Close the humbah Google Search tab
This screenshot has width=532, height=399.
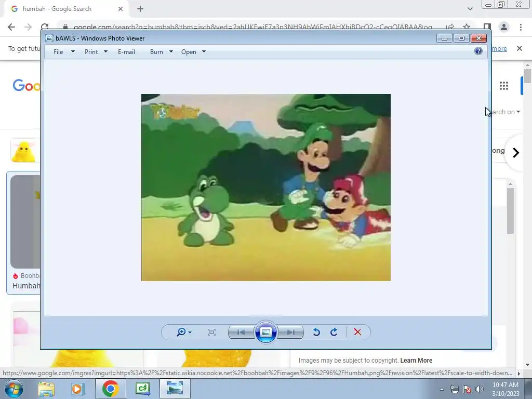click(121, 9)
